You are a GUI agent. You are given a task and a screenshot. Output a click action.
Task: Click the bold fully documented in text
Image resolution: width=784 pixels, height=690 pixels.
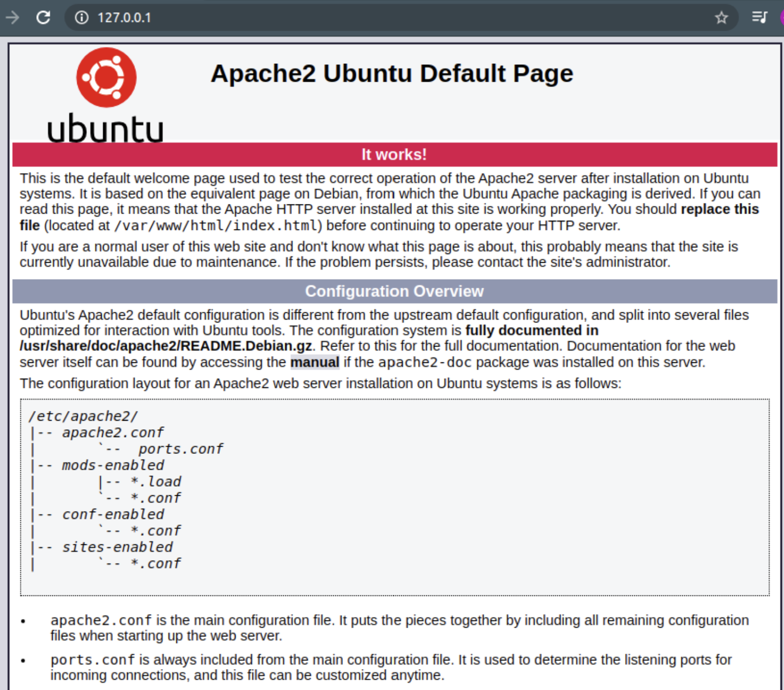coord(532,330)
